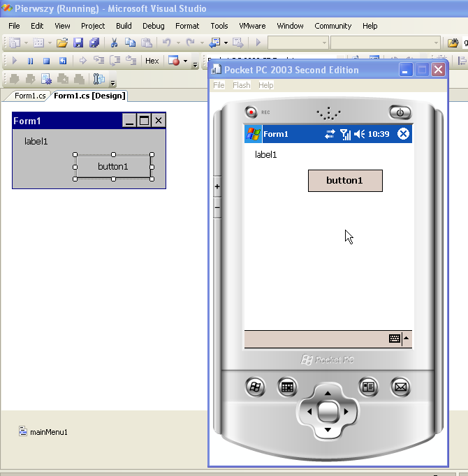Image resolution: width=468 pixels, height=476 pixels.
Task: Expand the emulator input method arrow
Action: tap(407, 339)
